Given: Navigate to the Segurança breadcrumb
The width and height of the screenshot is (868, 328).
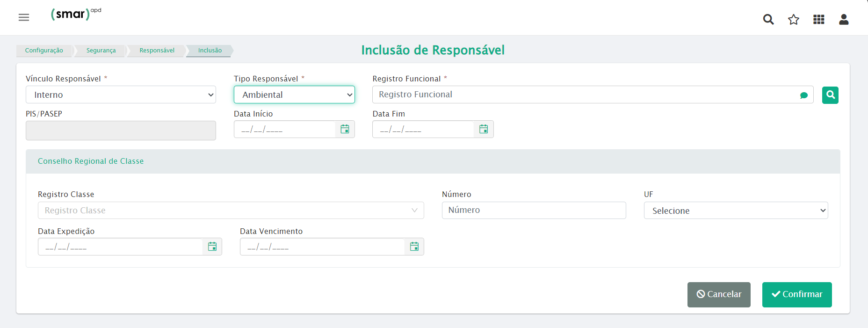Looking at the screenshot, I should 101,51.
